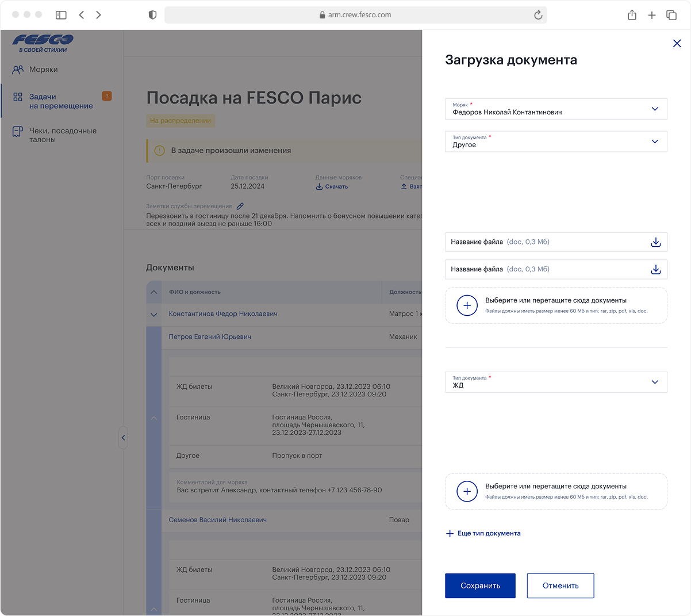
Task: Open the browser share menu
Action: (x=632, y=15)
